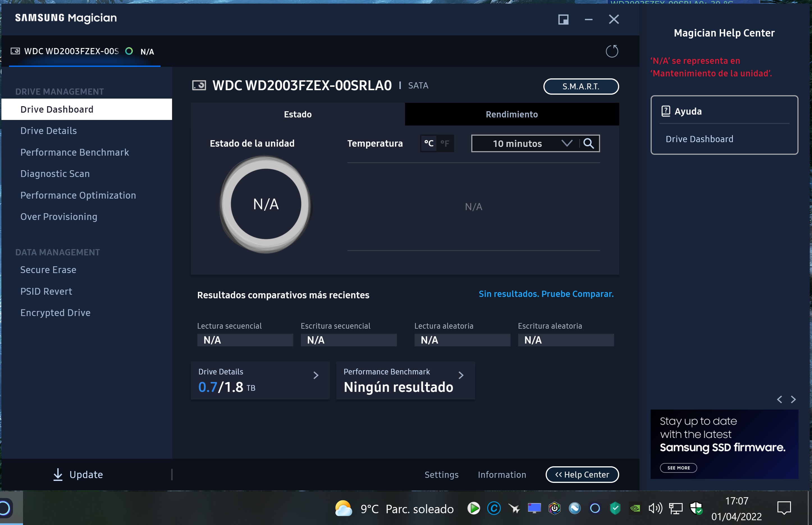Image resolution: width=812 pixels, height=525 pixels.
Task: Open PSID Revert in sidebar
Action: 46,292
